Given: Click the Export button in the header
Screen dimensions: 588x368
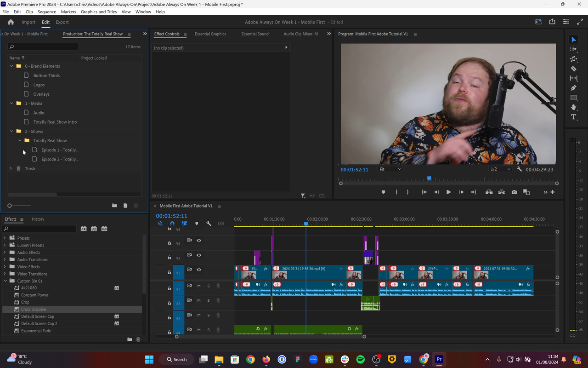Looking at the screenshot, I should (x=62, y=22).
